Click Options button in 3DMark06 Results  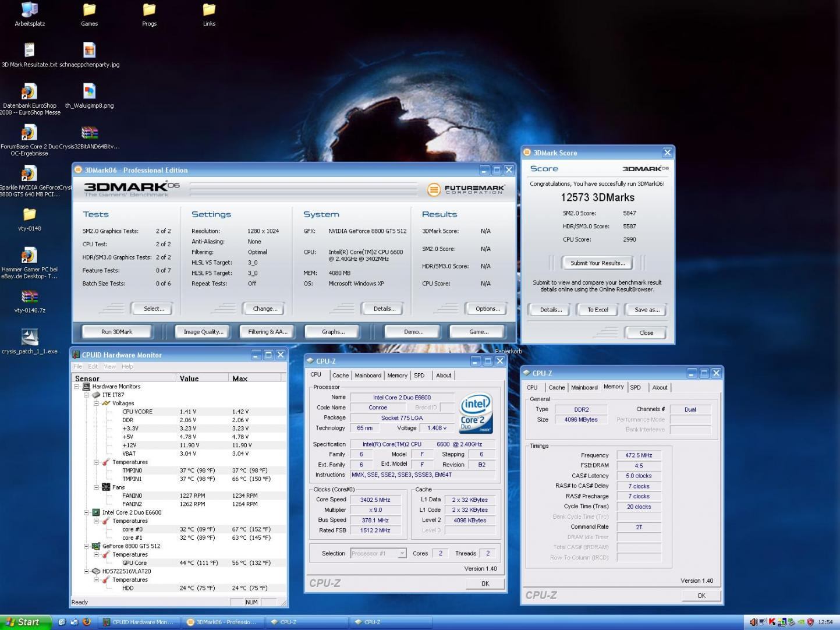click(x=487, y=309)
